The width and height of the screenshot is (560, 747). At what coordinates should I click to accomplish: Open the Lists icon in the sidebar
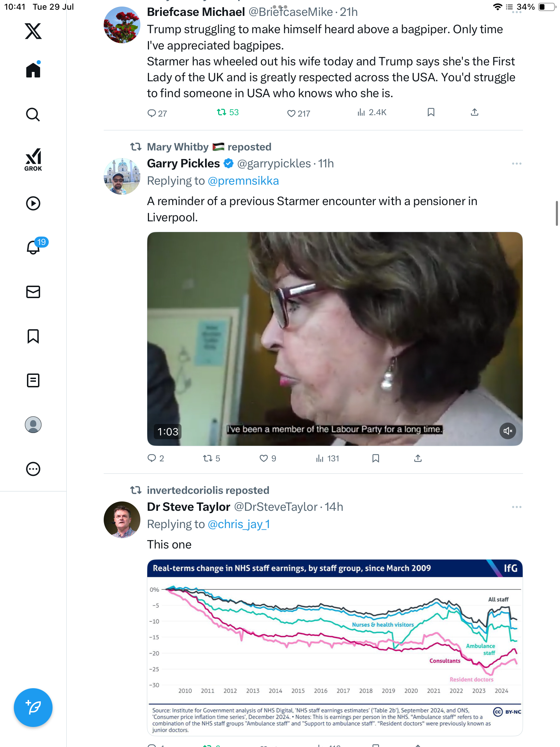(x=33, y=380)
